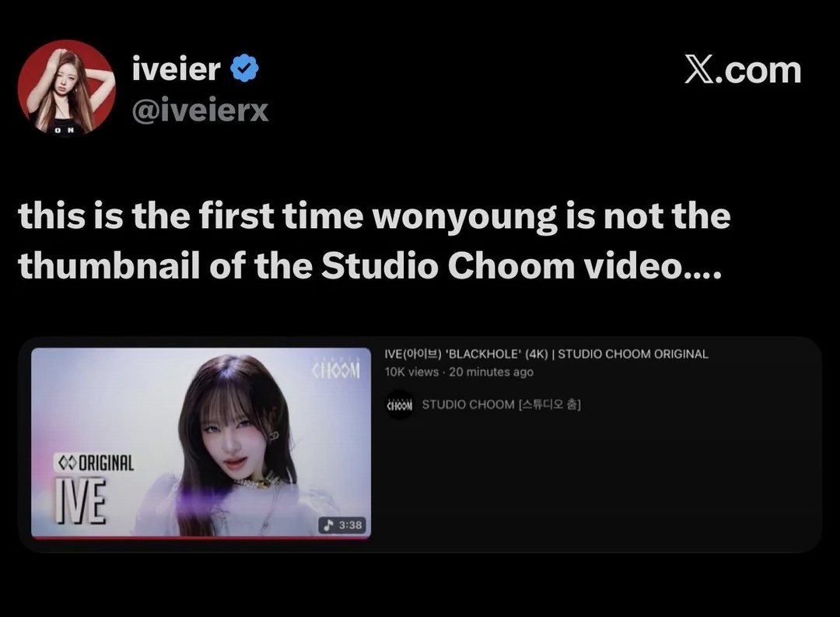Click the music note duration badge
The width and height of the screenshot is (840, 617).
(x=342, y=524)
